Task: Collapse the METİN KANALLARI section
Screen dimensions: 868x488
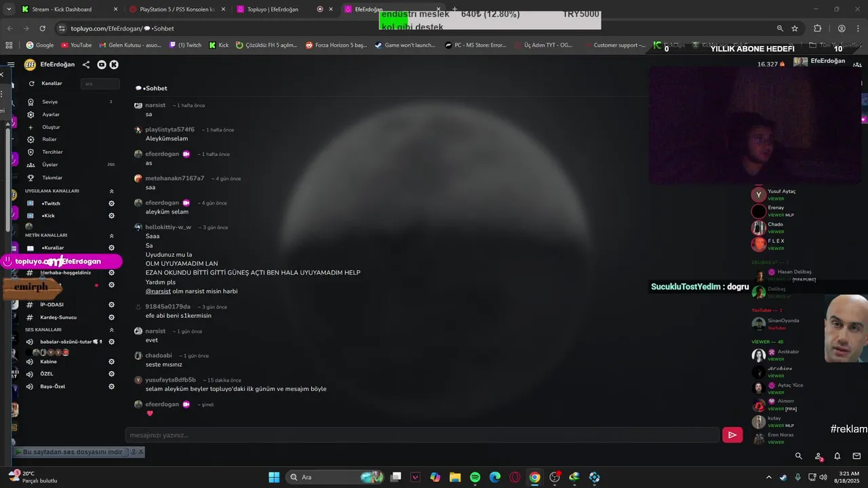Action: pos(112,235)
